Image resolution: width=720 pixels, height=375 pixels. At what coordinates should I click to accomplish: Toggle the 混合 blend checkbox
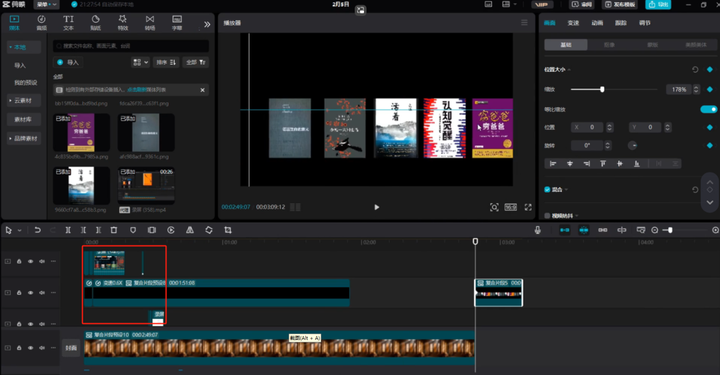pos(547,190)
